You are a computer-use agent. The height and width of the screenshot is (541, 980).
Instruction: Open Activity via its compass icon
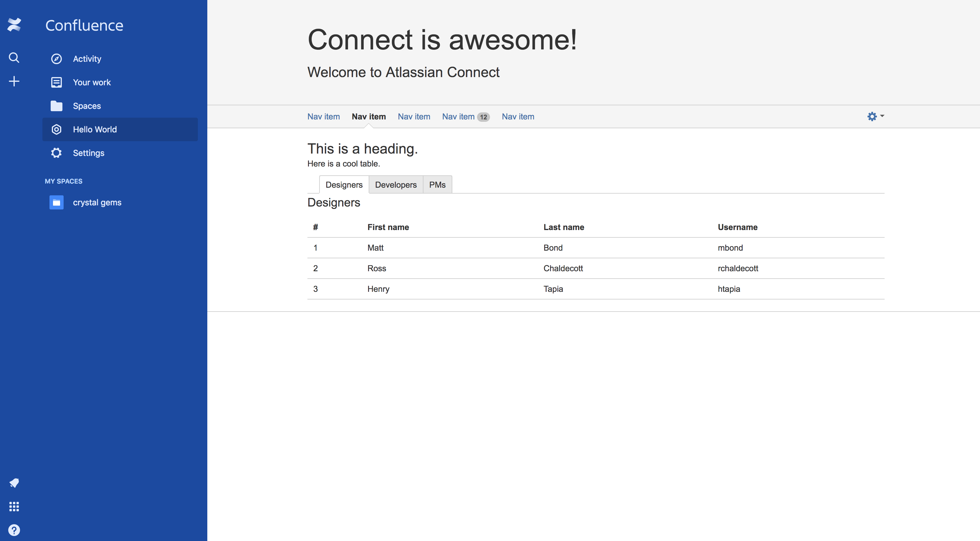tap(56, 59)
